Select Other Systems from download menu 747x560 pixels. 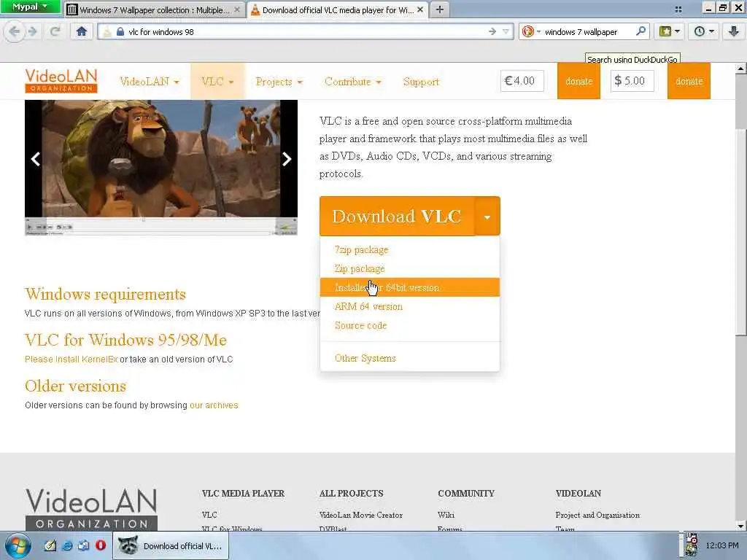tap(365, 358)
